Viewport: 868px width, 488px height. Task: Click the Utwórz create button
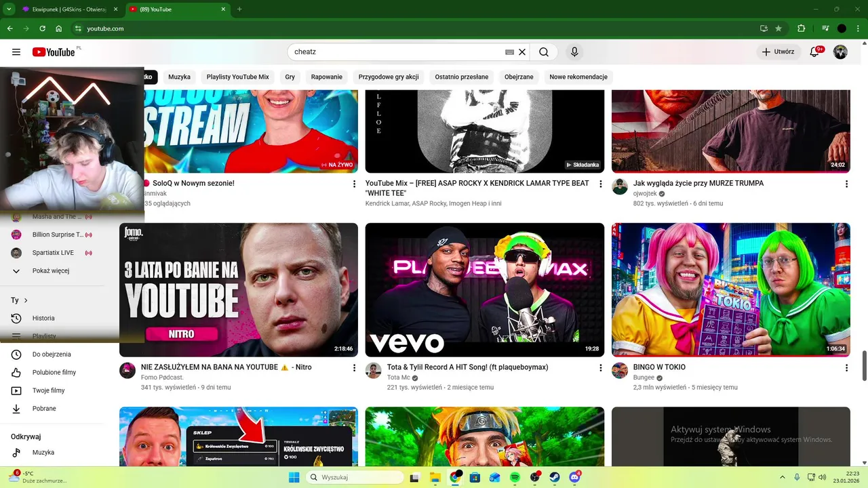778,52
